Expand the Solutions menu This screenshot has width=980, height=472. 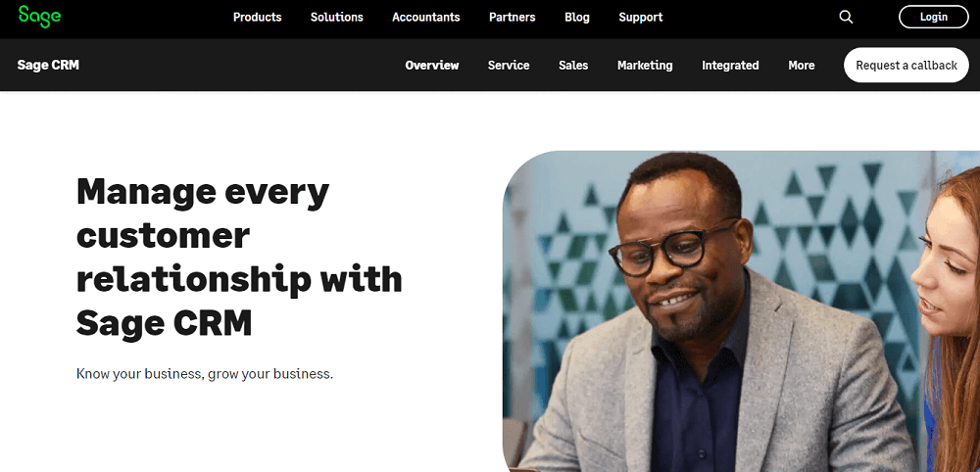point(337,17)
